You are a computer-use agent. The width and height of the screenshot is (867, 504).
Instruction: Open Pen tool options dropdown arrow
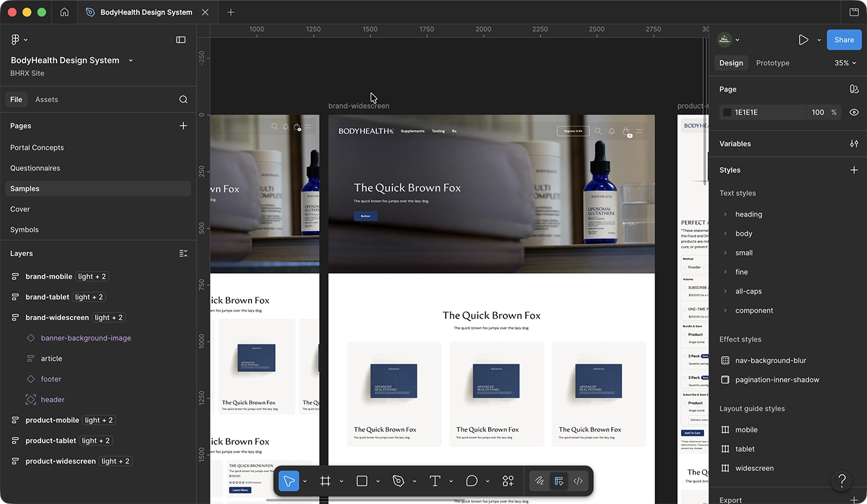(x=414, y=481)
